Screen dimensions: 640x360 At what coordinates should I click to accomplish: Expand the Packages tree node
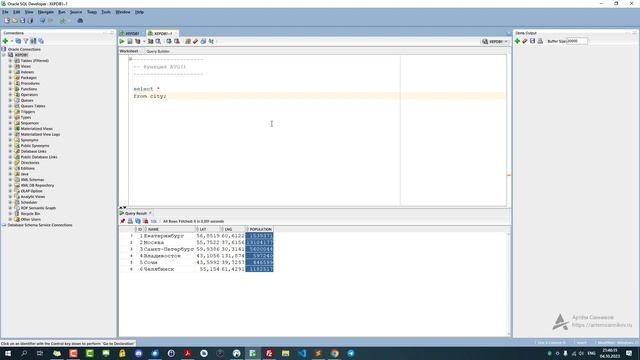[x=11, y=78]
